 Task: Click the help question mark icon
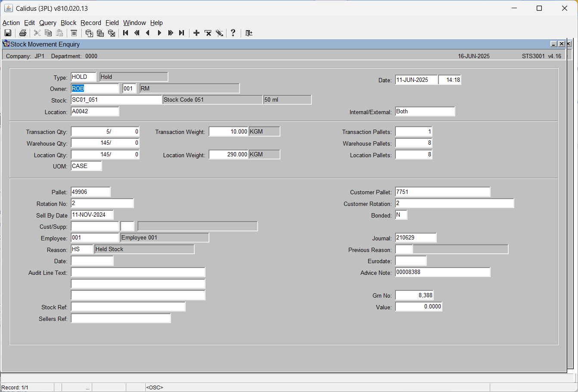coord(233,33)
